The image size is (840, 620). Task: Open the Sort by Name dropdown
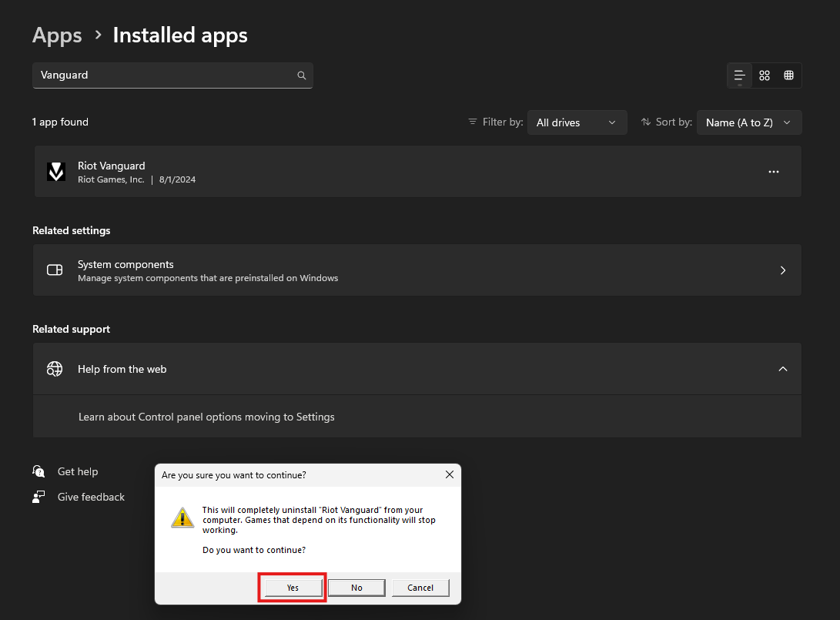click(748, 122)
